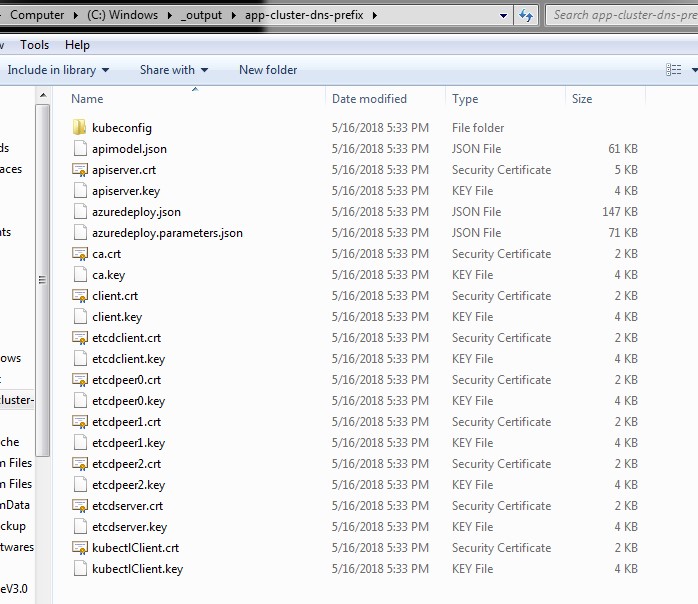The width and height of the screenshot is (698, 604).
Task: Select the client.key file icon
Action: (x=80, y=316)
